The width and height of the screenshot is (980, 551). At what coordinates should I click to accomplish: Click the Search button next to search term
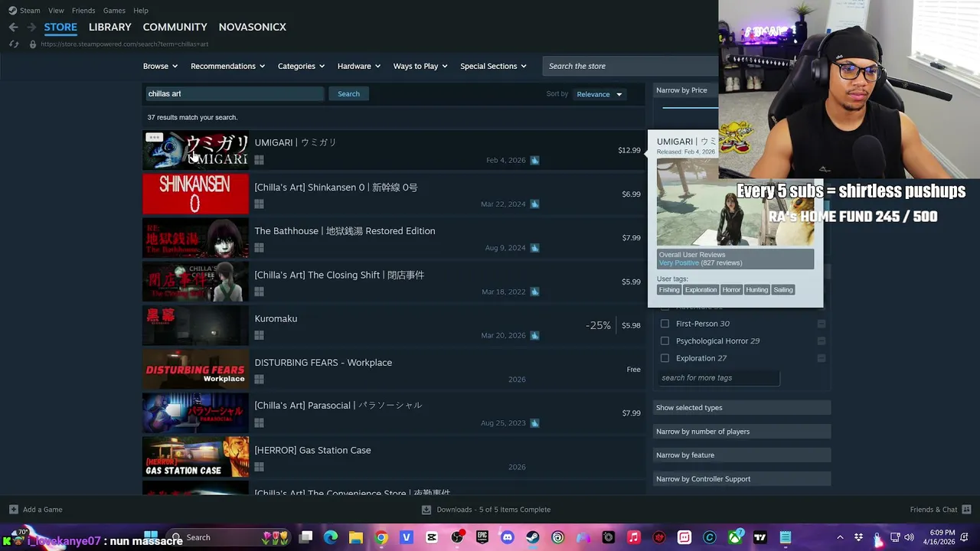point(348,93)
